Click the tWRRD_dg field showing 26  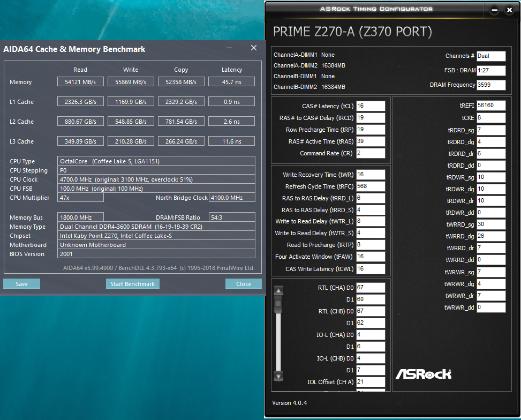coord(491,236)
